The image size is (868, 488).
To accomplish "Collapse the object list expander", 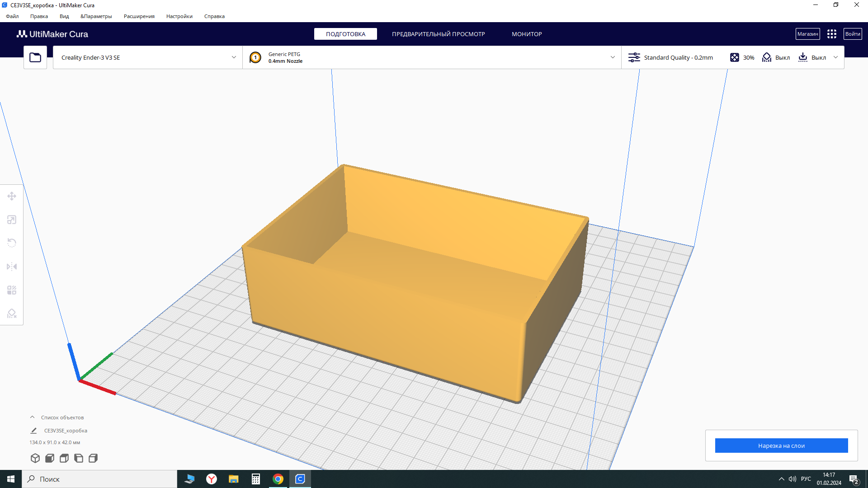I will point(32,418).
